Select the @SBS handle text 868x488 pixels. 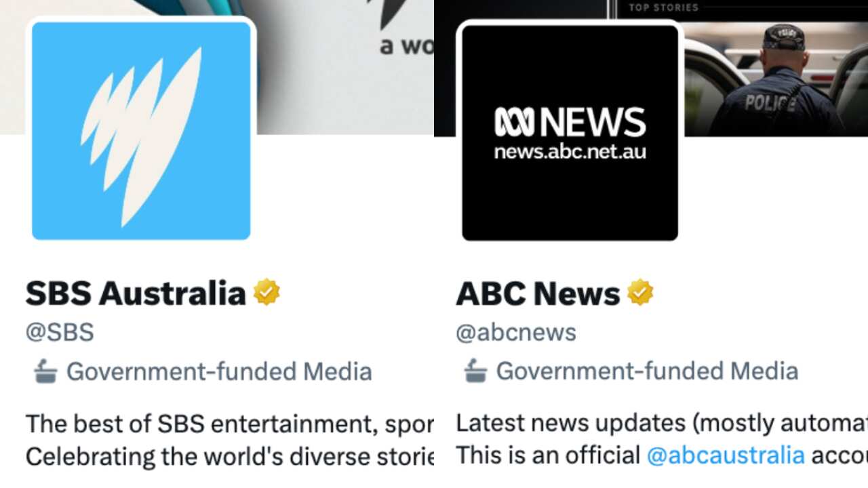point(60,333)
